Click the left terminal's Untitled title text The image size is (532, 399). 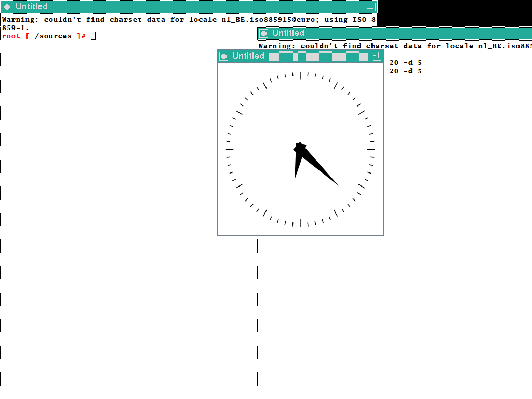(x=32, y=6)
